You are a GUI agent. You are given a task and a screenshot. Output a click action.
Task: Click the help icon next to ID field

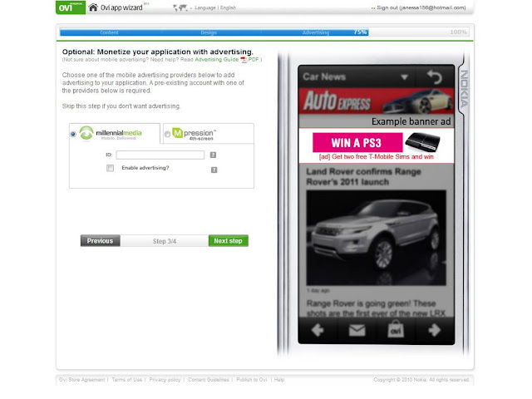[213, 155]
